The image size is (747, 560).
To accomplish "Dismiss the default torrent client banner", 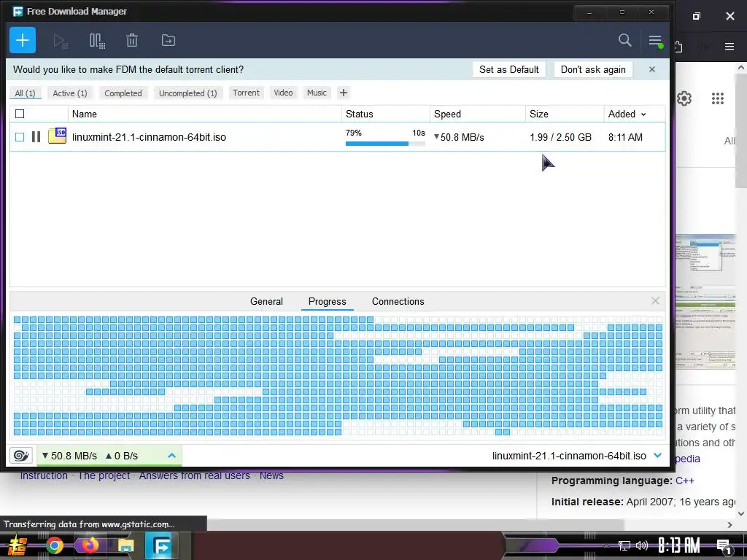I will [x=651, y=69].
